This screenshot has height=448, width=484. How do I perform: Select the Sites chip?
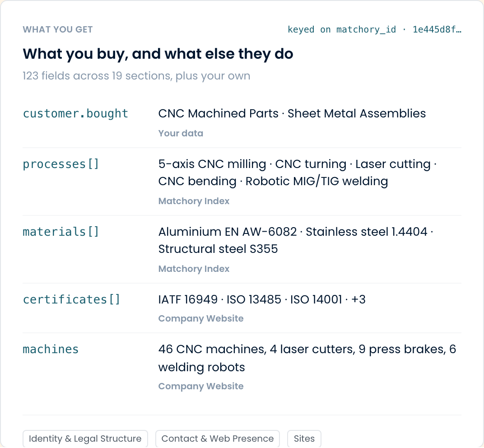304,439
